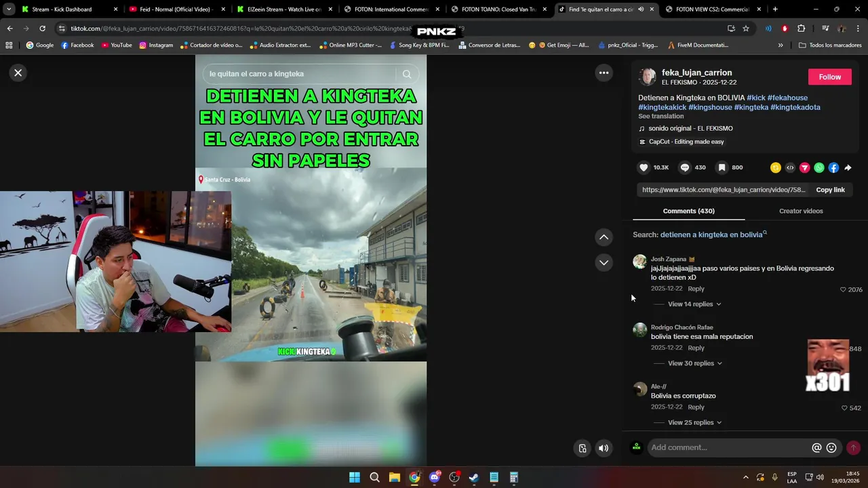The height and width of the screenshot is (488, 868).
Task: Copy the video link
Action: click(830, 190)
